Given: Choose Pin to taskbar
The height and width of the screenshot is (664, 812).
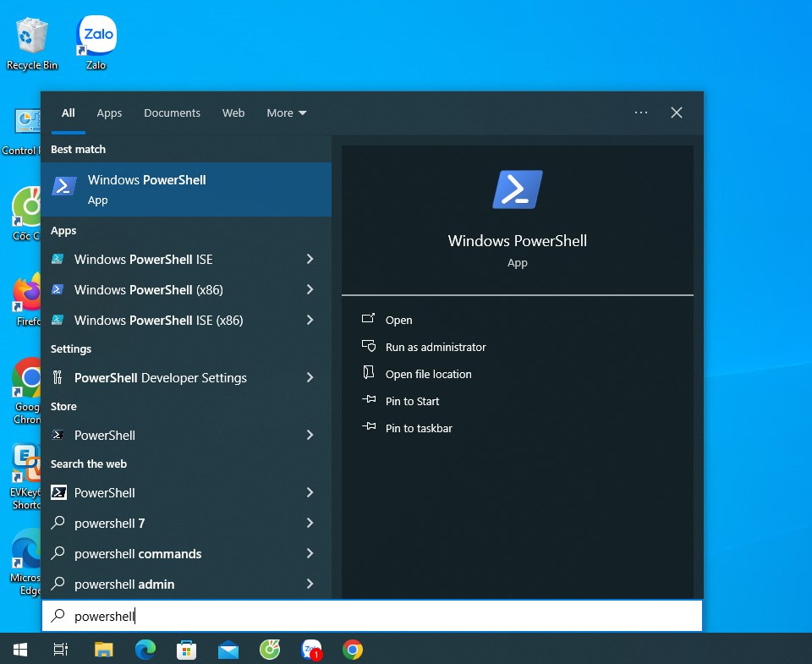Looking at the screenshot, I should point(419,428).
